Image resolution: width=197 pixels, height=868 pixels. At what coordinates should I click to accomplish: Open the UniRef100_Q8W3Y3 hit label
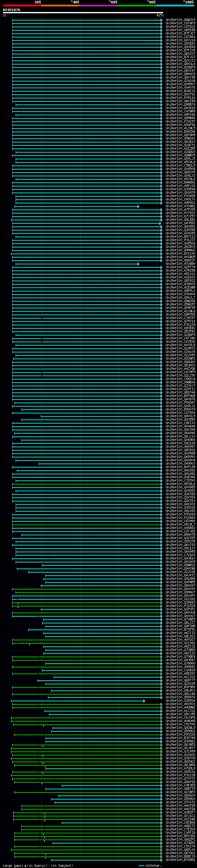(x=180, y=20)
